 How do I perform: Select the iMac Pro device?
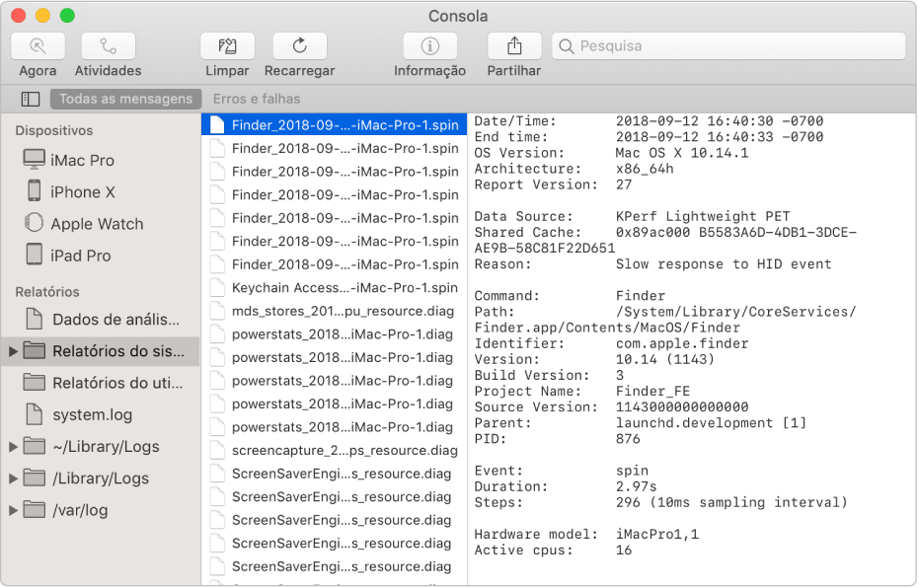coord(101,160)
